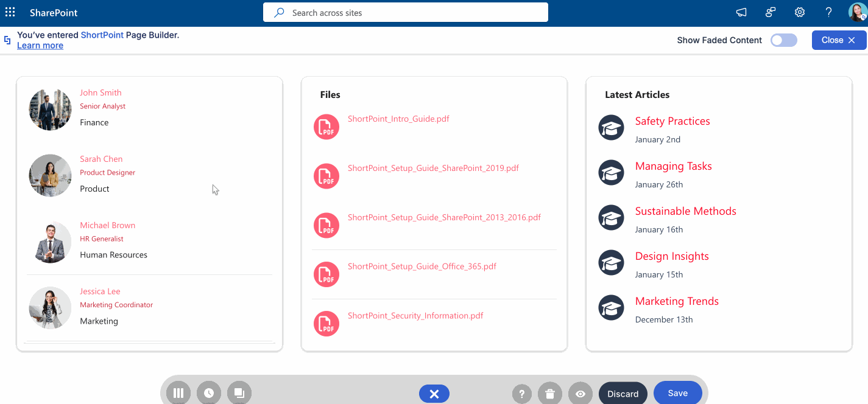Close the ShortPoint Page Builder
Screen dimensions: 868x404
coord(839,40)
